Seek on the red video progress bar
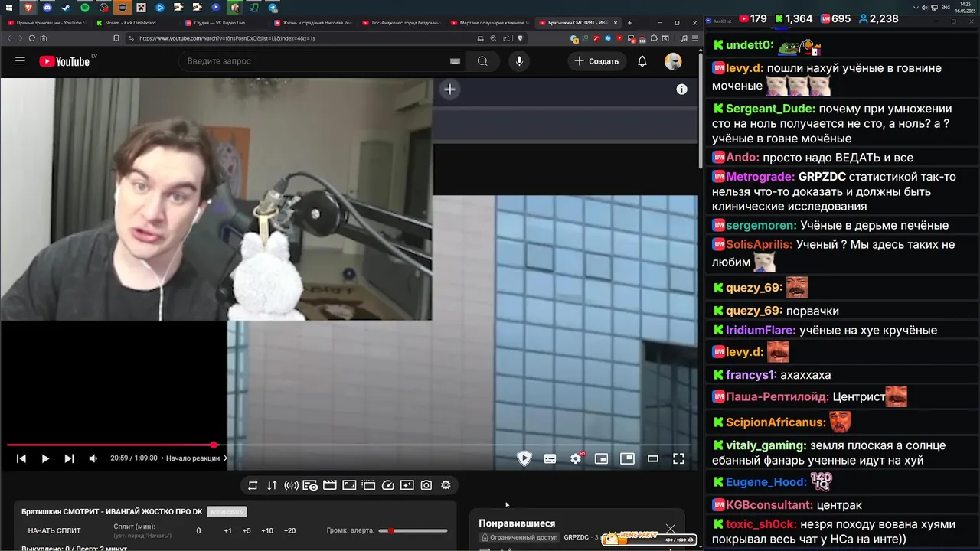980x551 pixels. coord(350,445)
